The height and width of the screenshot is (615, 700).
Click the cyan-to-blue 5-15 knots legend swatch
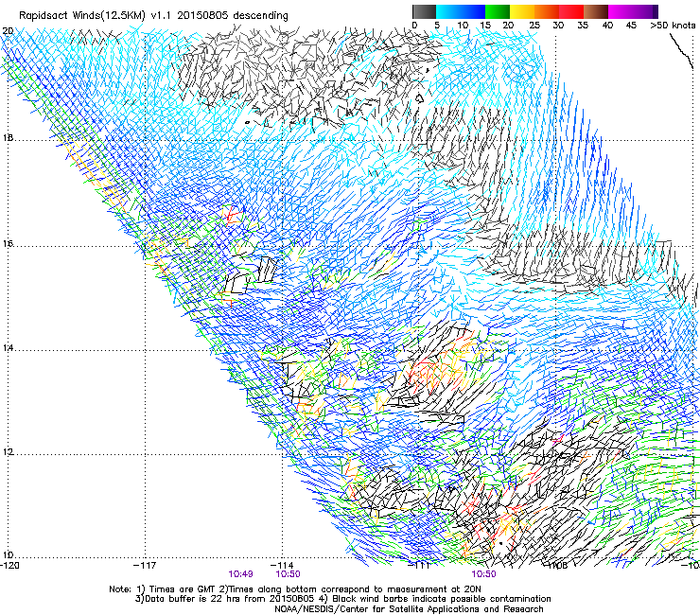click(461, 11)
